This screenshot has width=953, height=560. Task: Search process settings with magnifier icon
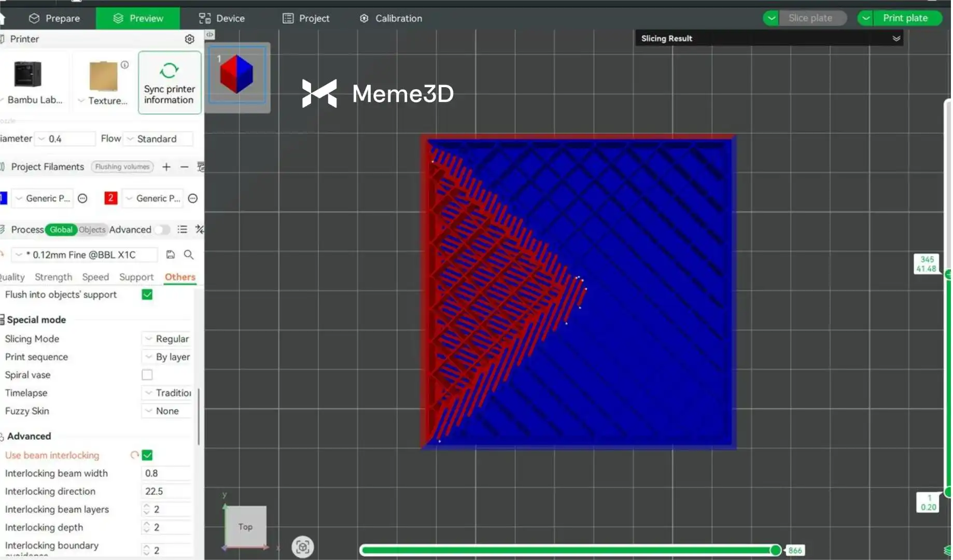tap(189, 255)
